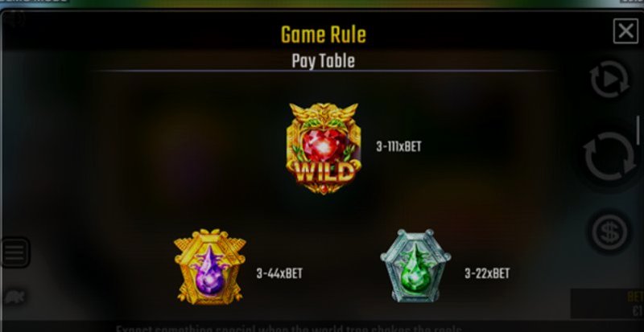Click the green gem silver frame symbol

415,266
